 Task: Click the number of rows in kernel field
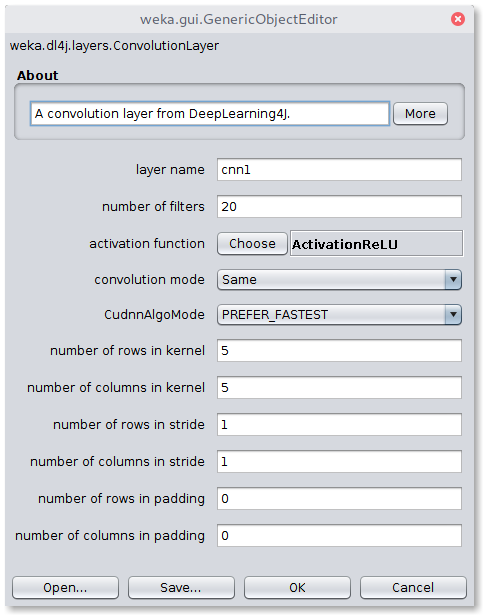[x=339, y=350]
